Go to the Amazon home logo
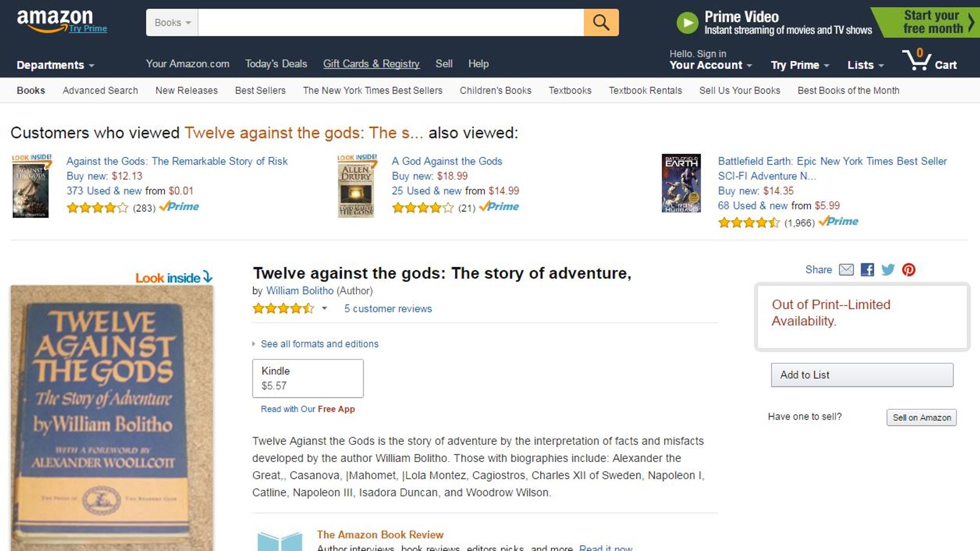 click(x=55, y=19)
